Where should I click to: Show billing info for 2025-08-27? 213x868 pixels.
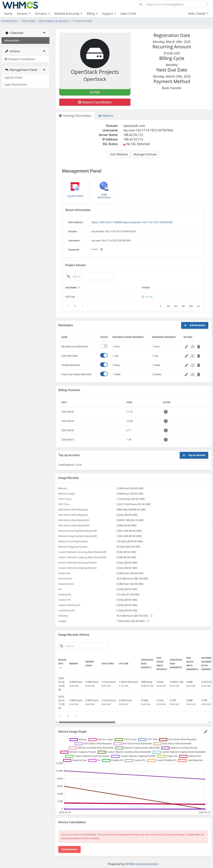click(165, 440)
